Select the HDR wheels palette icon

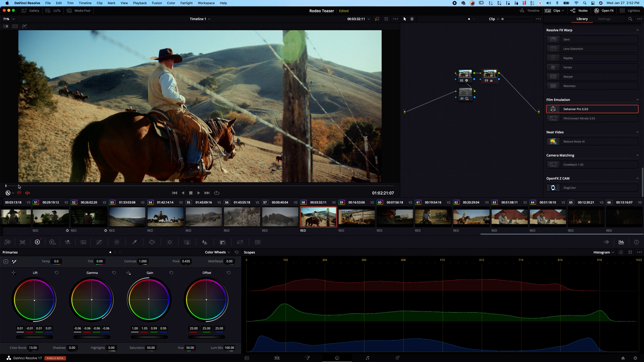[x=53, y=242]
